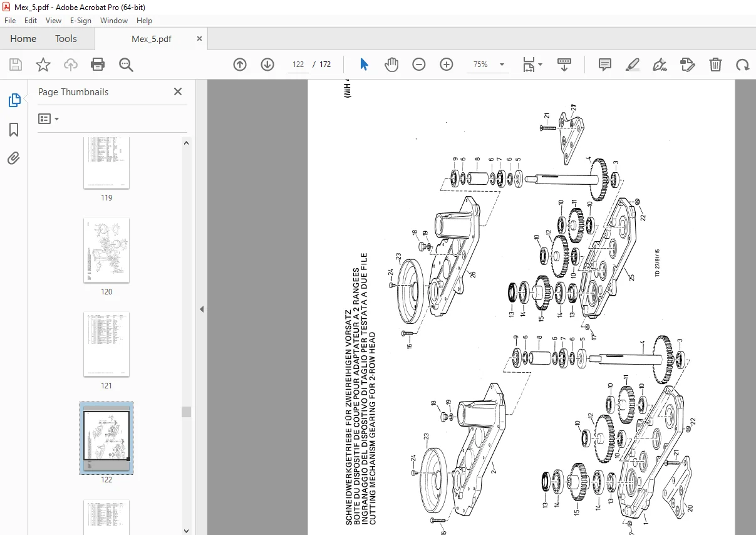Click the thumbnails panel scrollbar handle

pos(186,412)
